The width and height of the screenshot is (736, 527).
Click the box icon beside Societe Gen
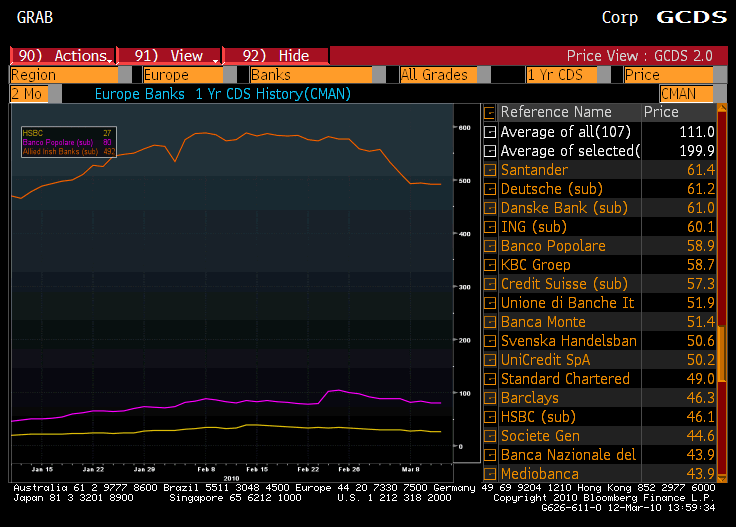coord(490,436)
